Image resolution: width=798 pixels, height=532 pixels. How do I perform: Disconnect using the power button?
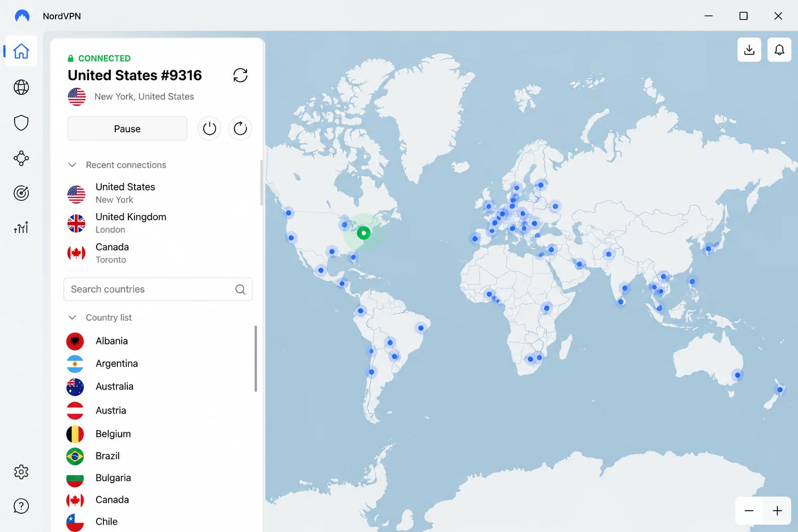click(x=209, y=128)
